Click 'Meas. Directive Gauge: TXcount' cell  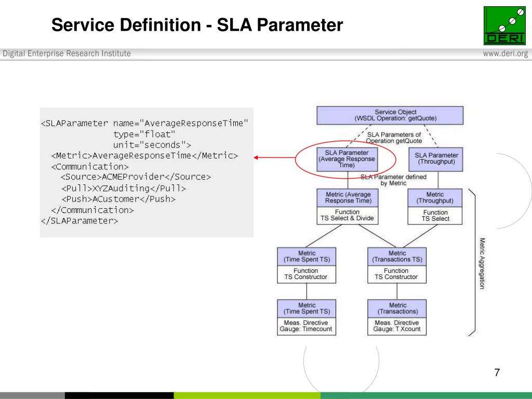pos(397,326)
